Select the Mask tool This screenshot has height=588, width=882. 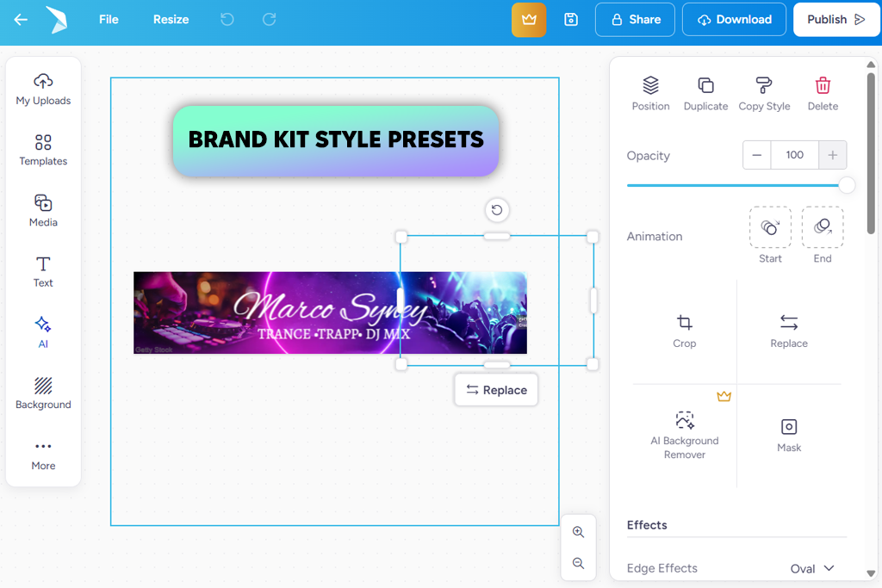(789, 435)
